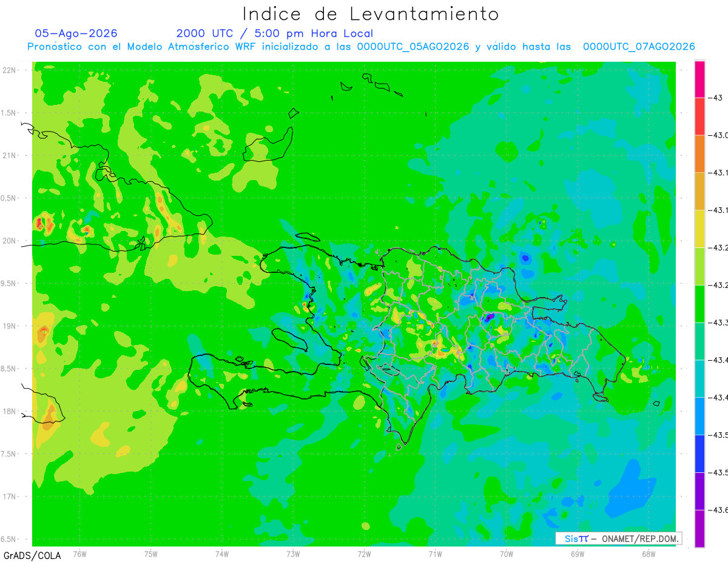
Task: Choose the amber swatch below dark orange
Action: pyautogui.click(x=699, y=191)
